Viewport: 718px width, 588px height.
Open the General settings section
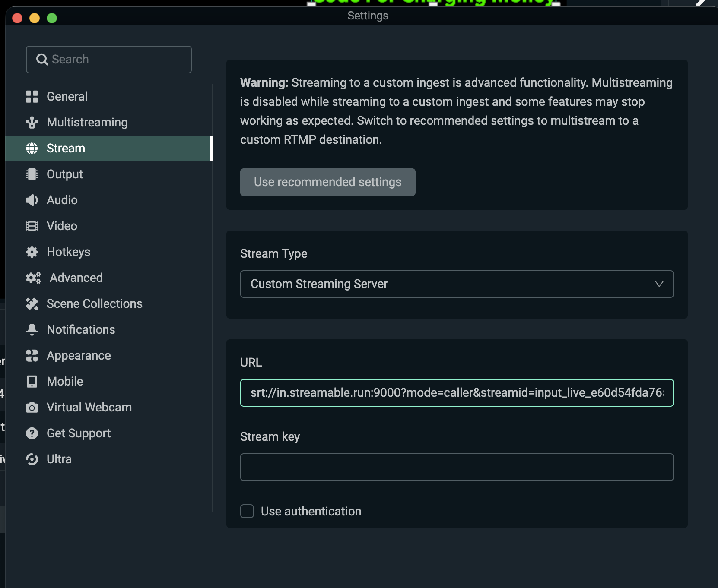(x=109, y=97)
